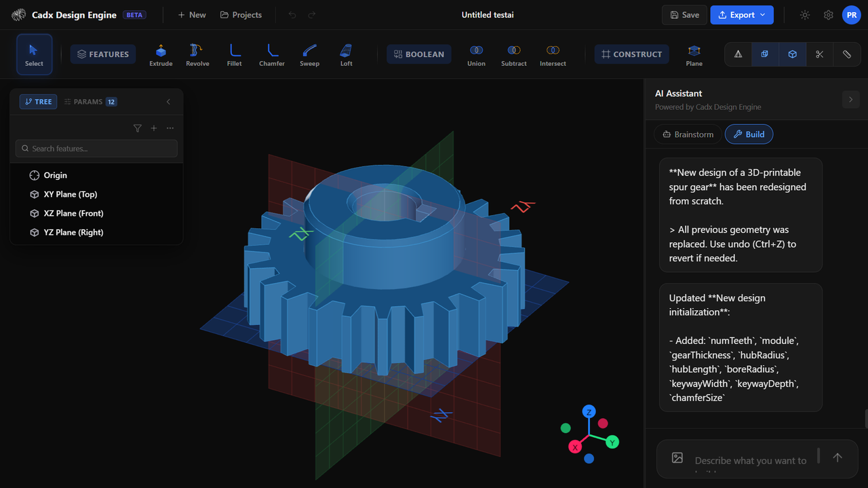
Task: Choose the Revolve feature tool
Action: [x=197, y=54]
